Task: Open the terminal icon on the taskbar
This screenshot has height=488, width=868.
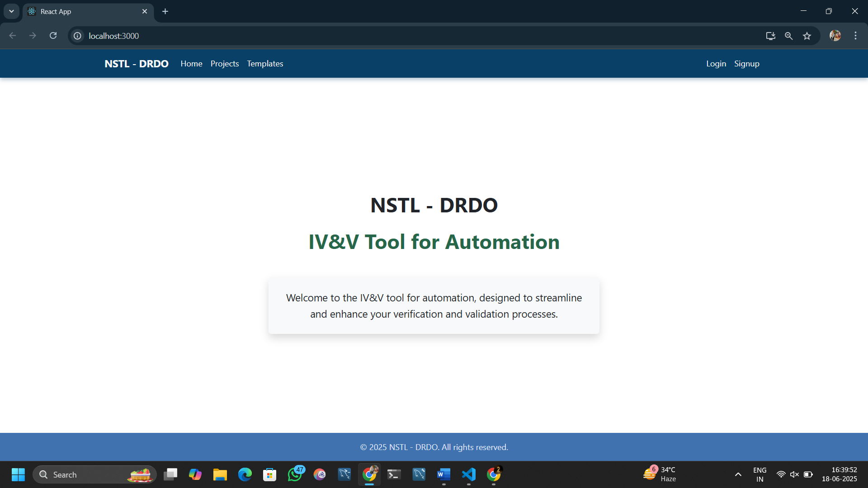Action: [x=394, y=474]
